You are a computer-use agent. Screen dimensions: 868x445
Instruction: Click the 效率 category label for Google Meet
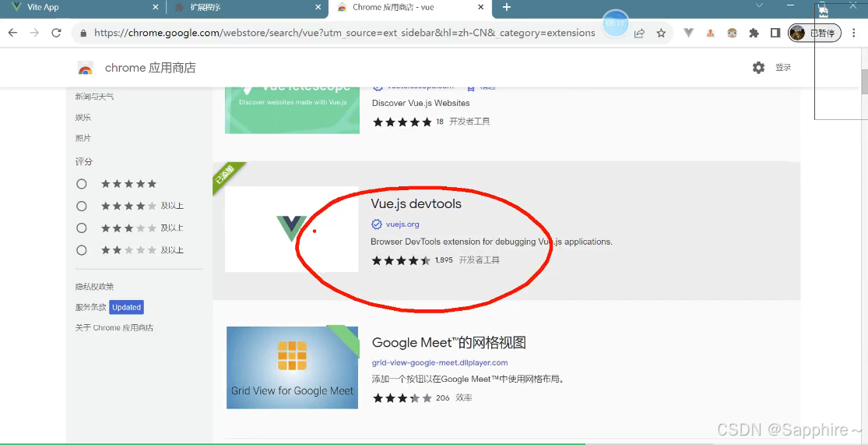pyautogui.click(x=464, y=398)
